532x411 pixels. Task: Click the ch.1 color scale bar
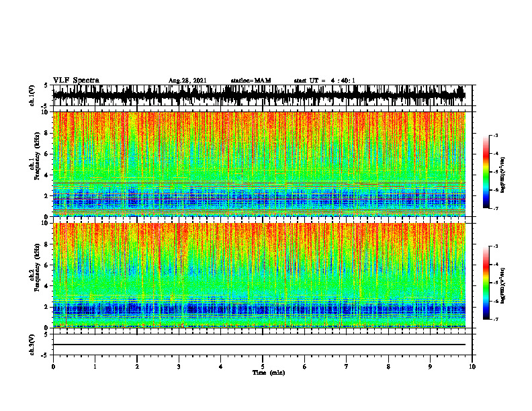[486, 172]
